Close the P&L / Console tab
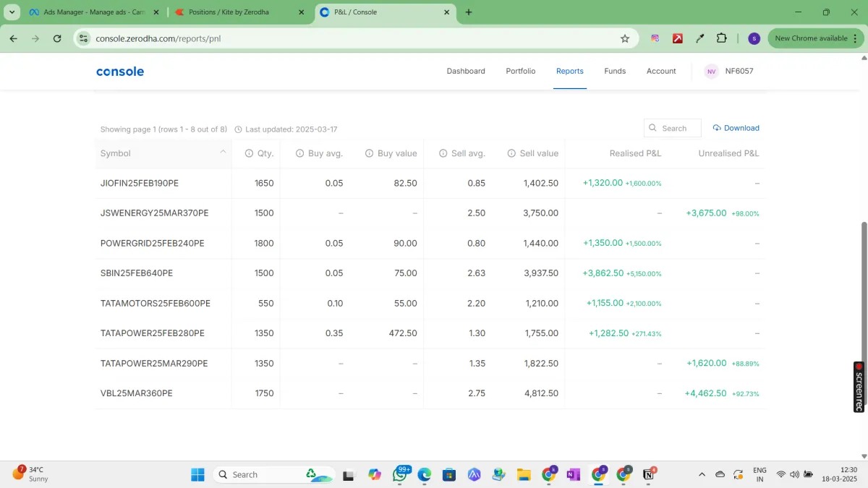This screenshot has width=868, height=488. (447, 12)
